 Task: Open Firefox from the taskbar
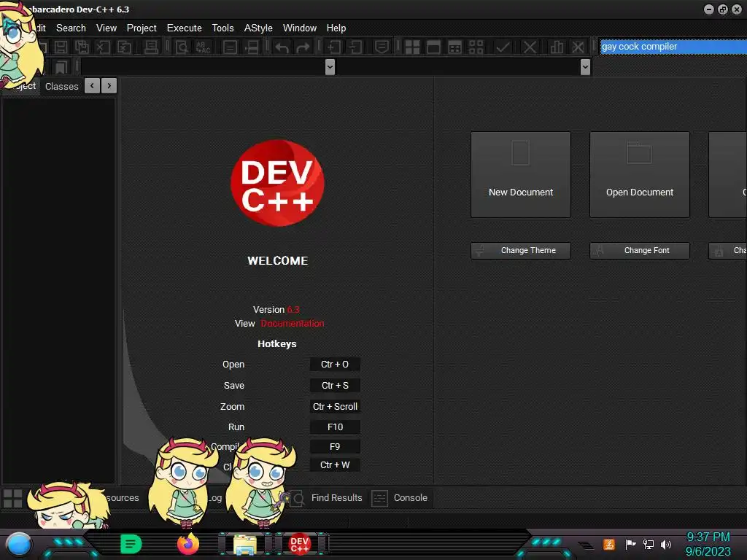[188, 544]
